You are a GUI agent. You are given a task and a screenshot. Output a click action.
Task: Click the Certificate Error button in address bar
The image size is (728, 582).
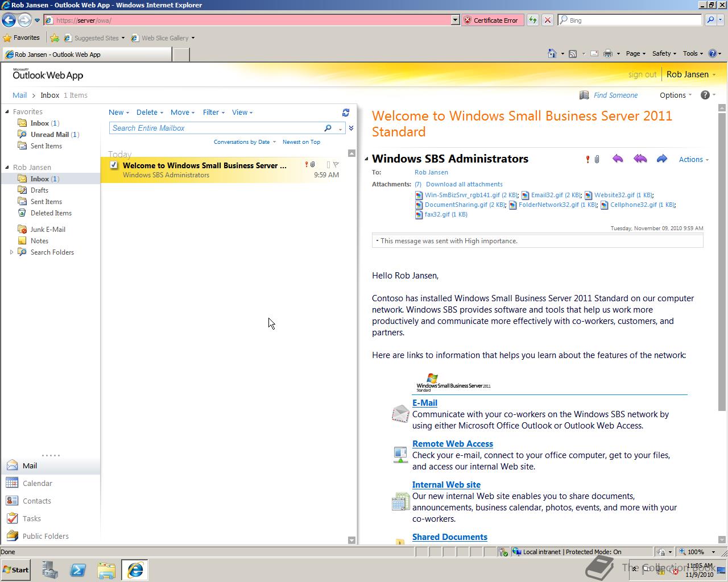pyautogui.click(x=492, y=20)
